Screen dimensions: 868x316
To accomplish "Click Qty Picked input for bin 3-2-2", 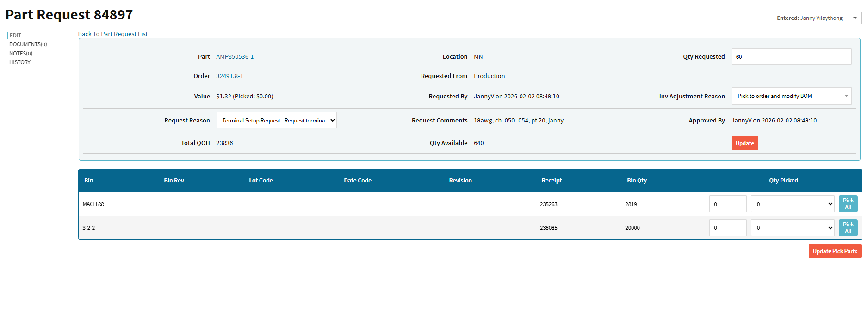I will [x=727, y=228].
